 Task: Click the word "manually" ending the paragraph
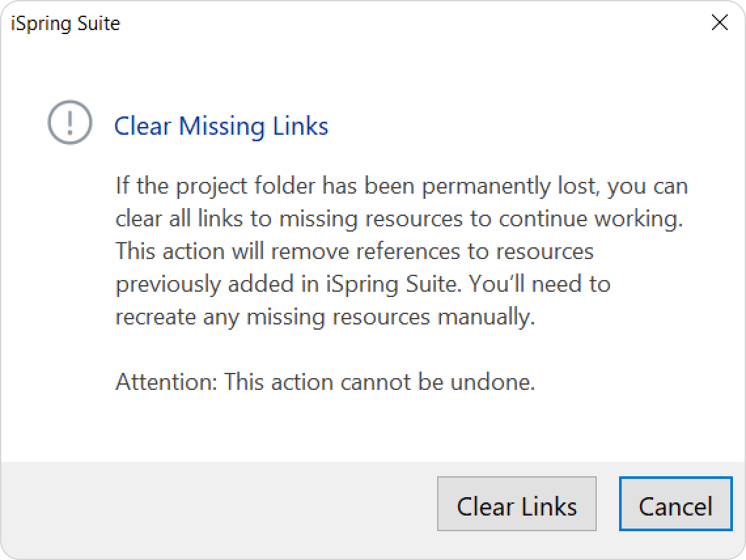click(486, 317)
